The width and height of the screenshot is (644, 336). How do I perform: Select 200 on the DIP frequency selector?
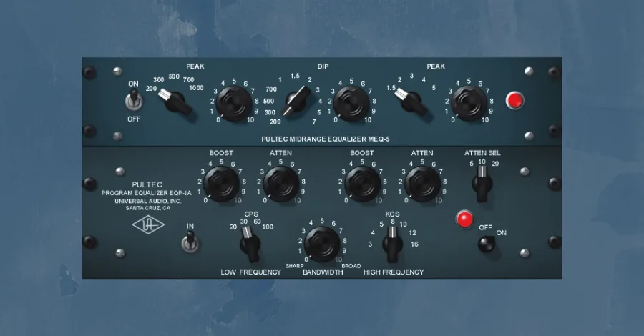tap(275, 122)
